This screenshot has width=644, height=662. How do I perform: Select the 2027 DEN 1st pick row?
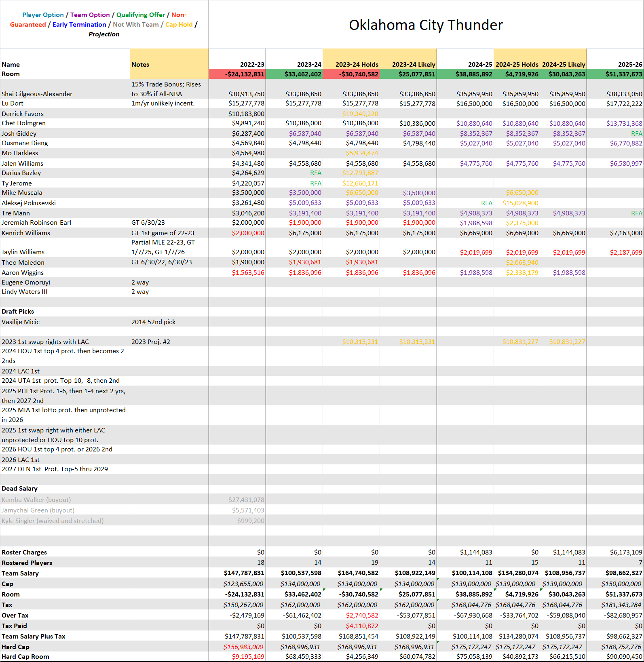tap(55, 469)
